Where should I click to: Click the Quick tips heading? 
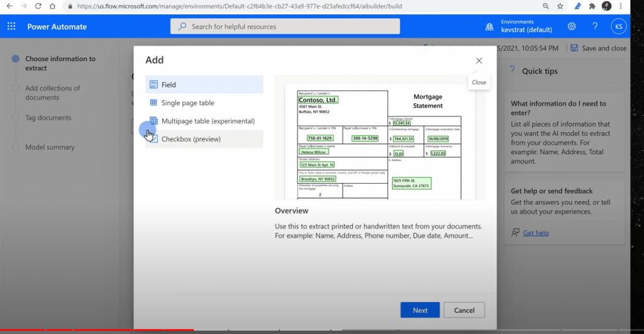tap(540, 71)
